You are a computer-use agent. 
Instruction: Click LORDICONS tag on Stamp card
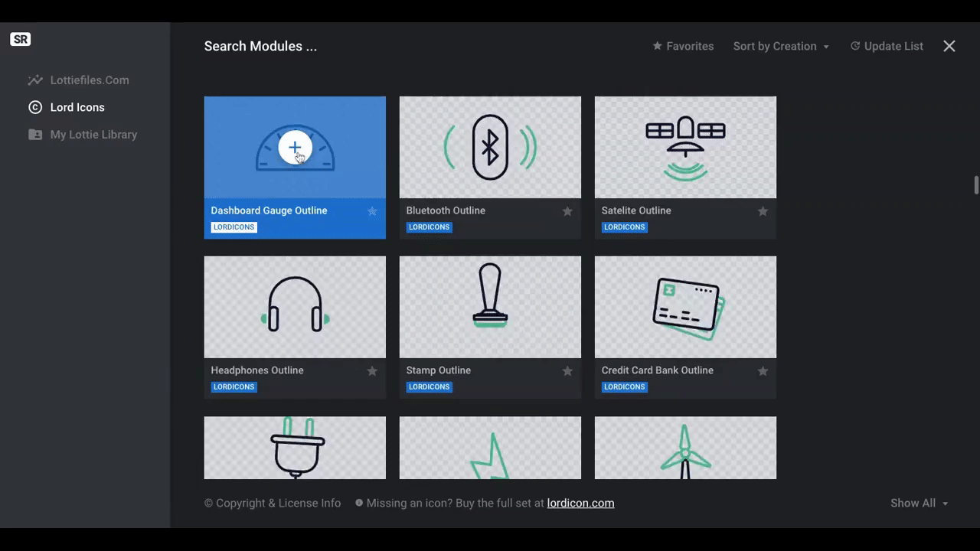click(x=429, y=387)
